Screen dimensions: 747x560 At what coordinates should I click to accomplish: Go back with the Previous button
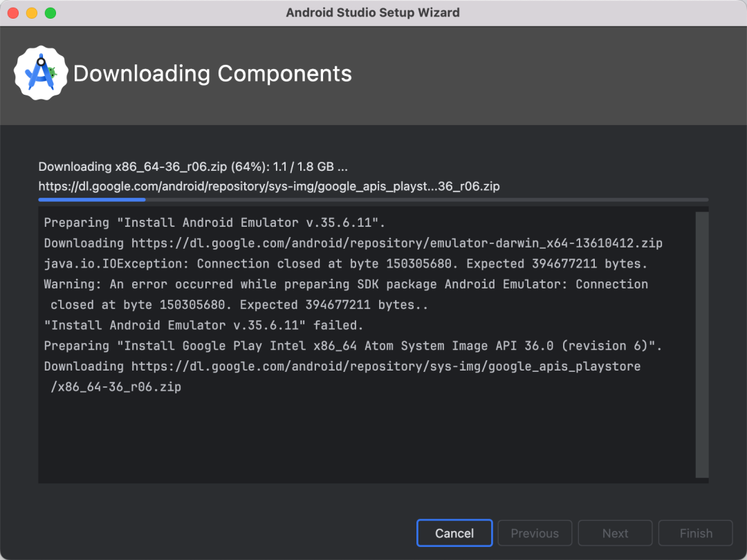click(x=535, y=533)
